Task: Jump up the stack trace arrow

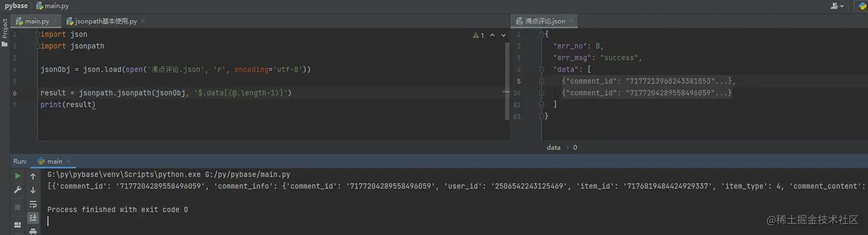Action: pos(33,176)
